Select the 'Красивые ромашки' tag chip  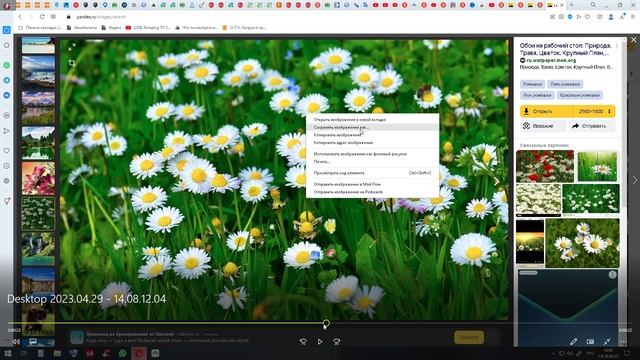point(580,95)
